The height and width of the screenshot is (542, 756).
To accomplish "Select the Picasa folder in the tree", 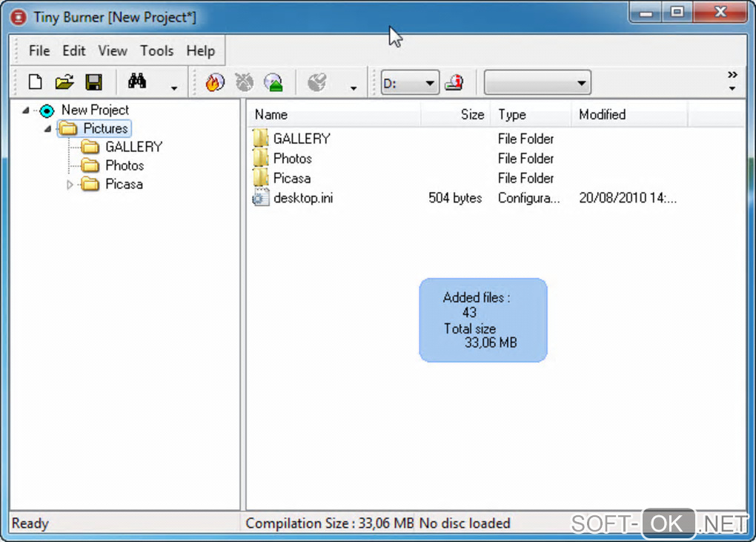I will point(124,184).
